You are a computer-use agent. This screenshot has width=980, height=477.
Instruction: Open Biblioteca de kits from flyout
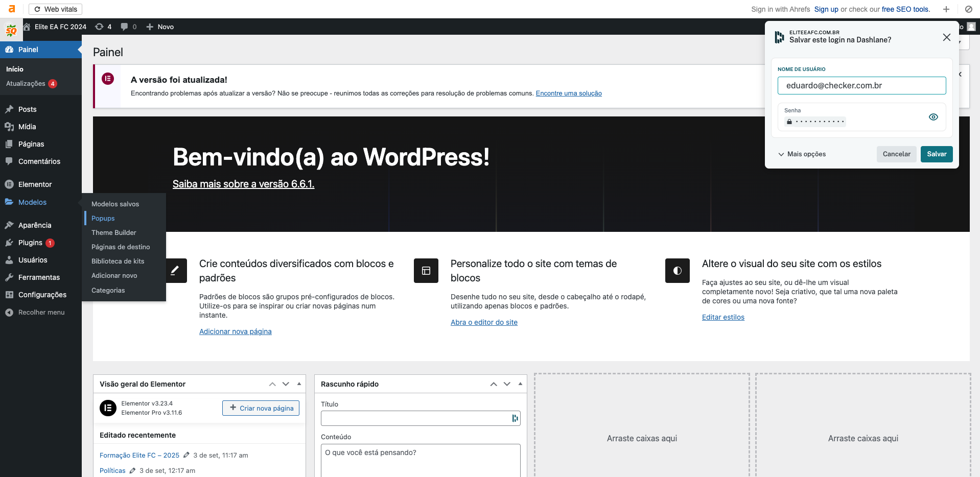pyautogui.click(x=118, y=261)
